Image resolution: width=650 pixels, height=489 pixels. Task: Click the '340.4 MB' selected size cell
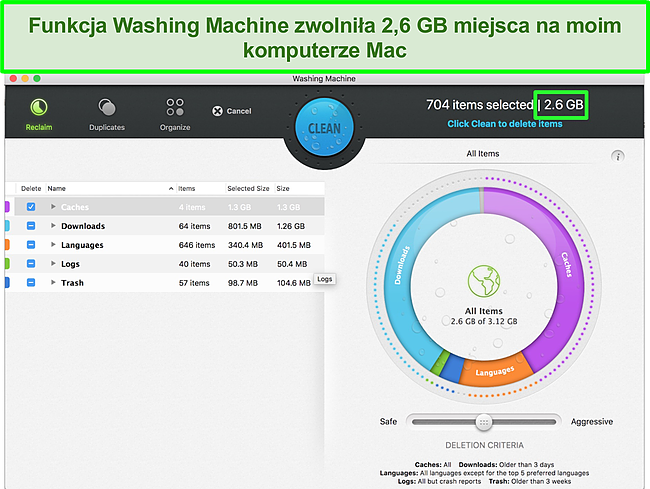coord(245,245)
